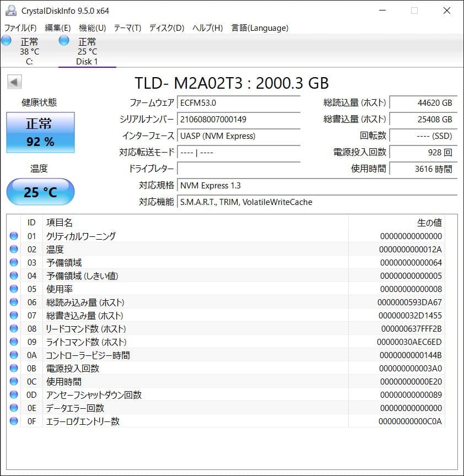This screenshot has height=476, width=464.
Task: Click status dot next to 使用率
Action: coord(13,289)
